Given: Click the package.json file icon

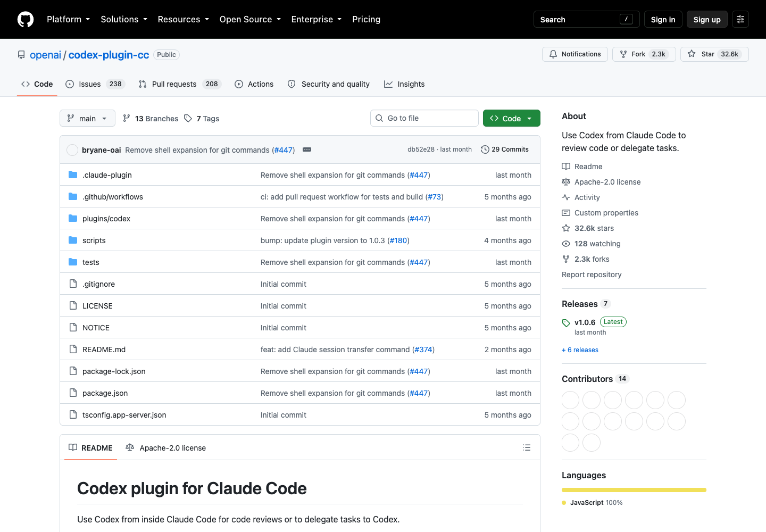Looking at the screenshot, I should [73, 393].
